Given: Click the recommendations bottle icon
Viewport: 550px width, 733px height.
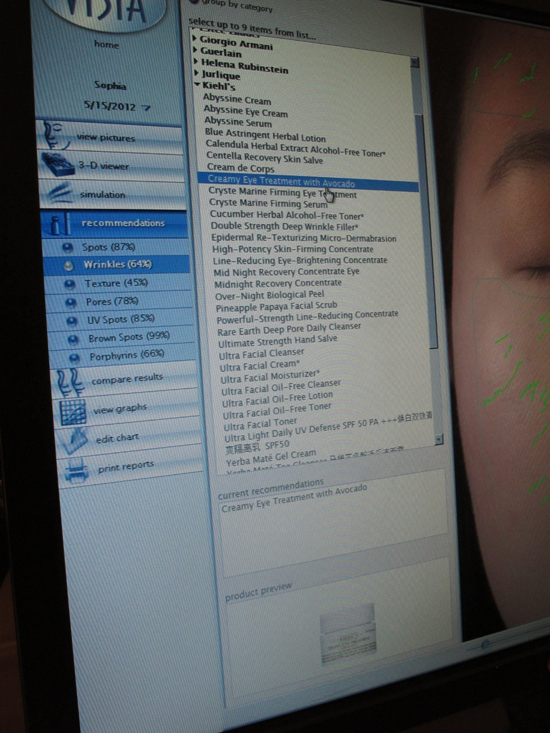Looking at the screenshot, I should [60, 223].
